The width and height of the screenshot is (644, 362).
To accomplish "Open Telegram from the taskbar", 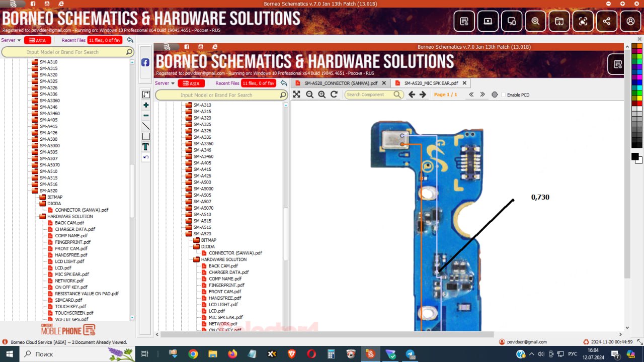I will click(410, 354).
